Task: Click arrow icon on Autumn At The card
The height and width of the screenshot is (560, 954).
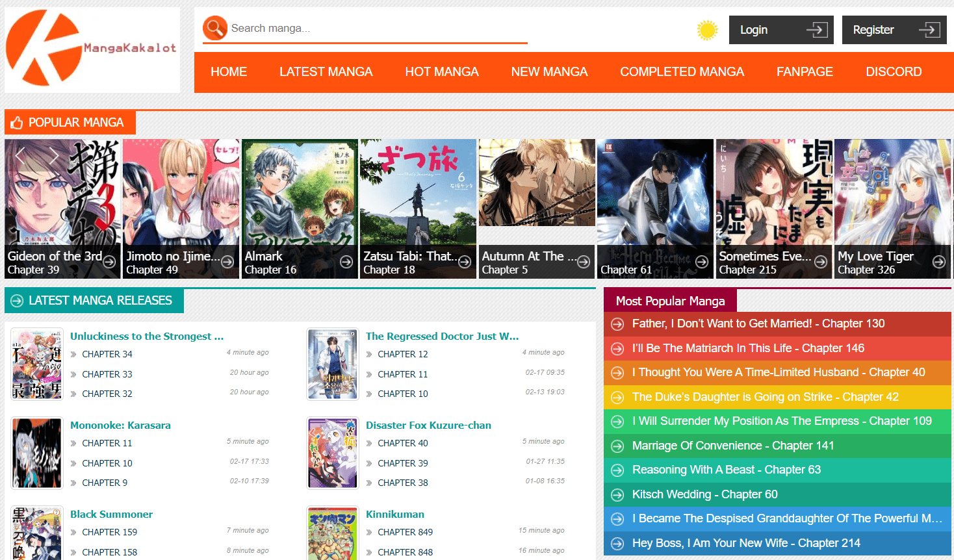Action: click(x=584, y=262)
